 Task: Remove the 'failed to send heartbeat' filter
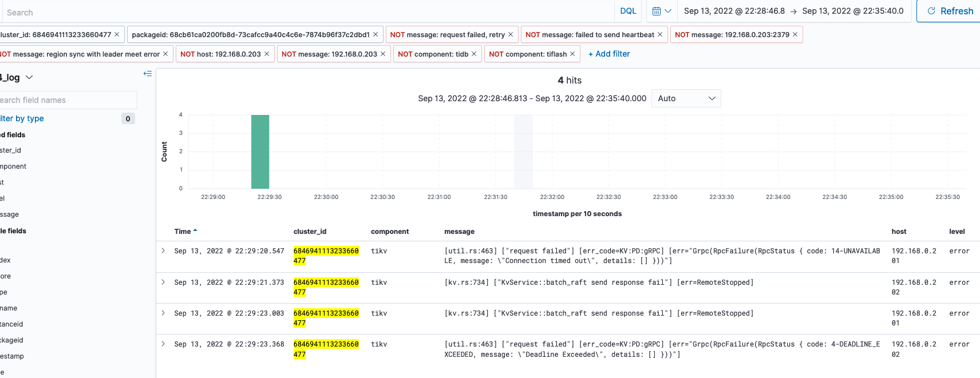(x=660, y=35)
